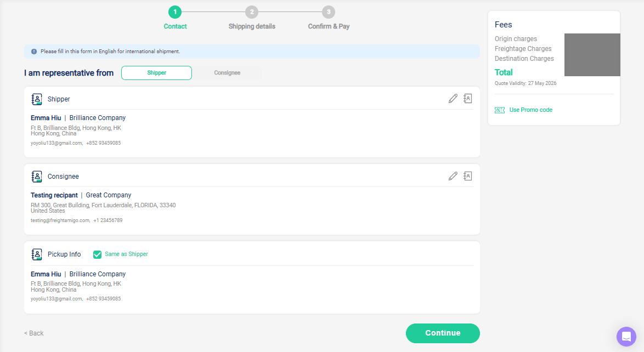
Task: Click Freightage Charges fee line
Action: click(x=523, y=48)
